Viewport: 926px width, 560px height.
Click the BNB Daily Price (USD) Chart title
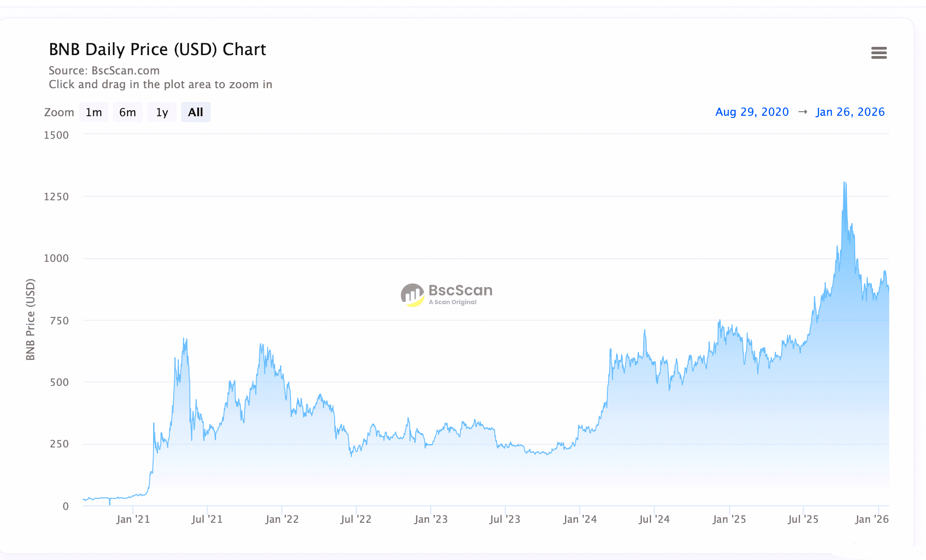[x=157, y=50]
